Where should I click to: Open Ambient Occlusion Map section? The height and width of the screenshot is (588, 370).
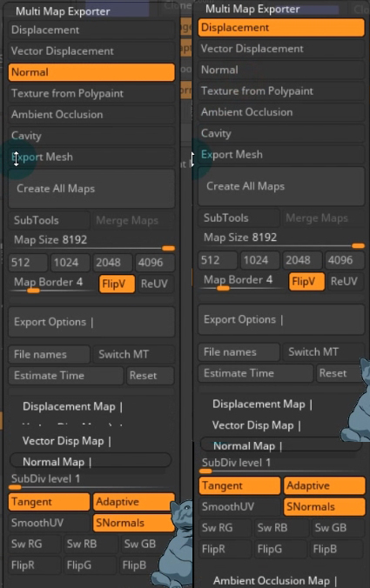pos(275,580)
